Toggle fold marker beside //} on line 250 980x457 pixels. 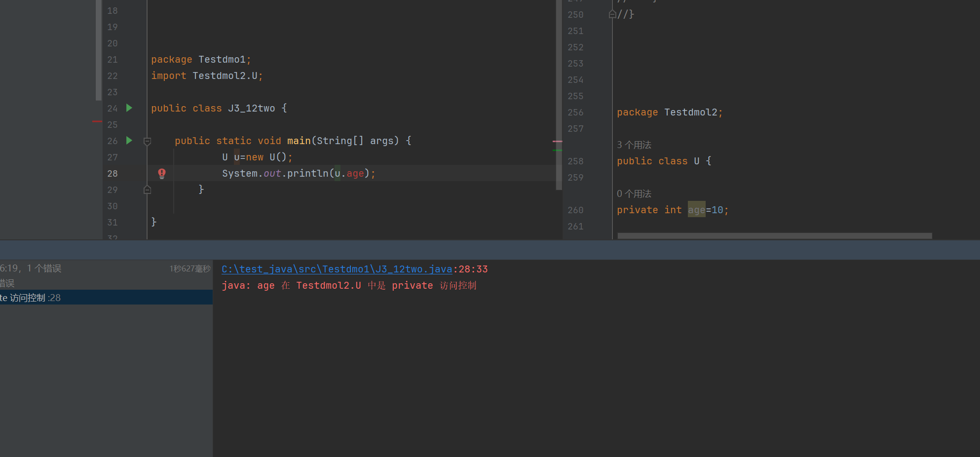point(612,14)
